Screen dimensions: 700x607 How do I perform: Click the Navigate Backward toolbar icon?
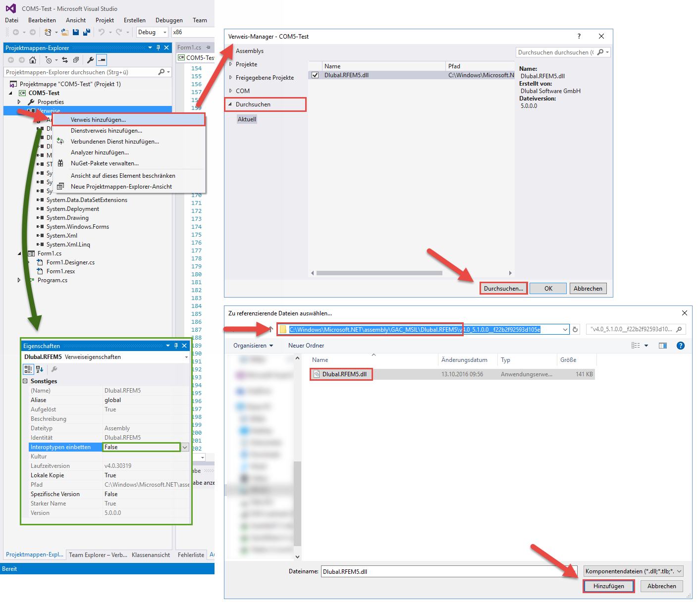[x=16, y=32]
